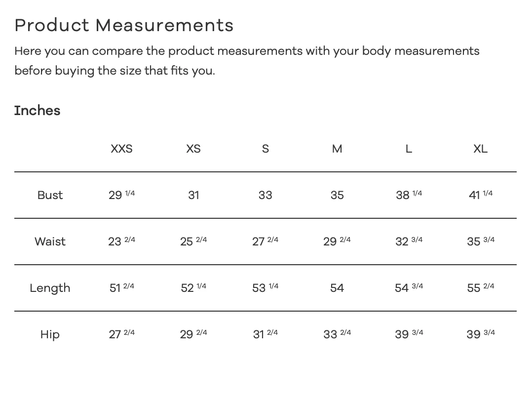This screenshot has height=401, width=532.
Task: Click the Length row label
Action: [x=50, y=288]
